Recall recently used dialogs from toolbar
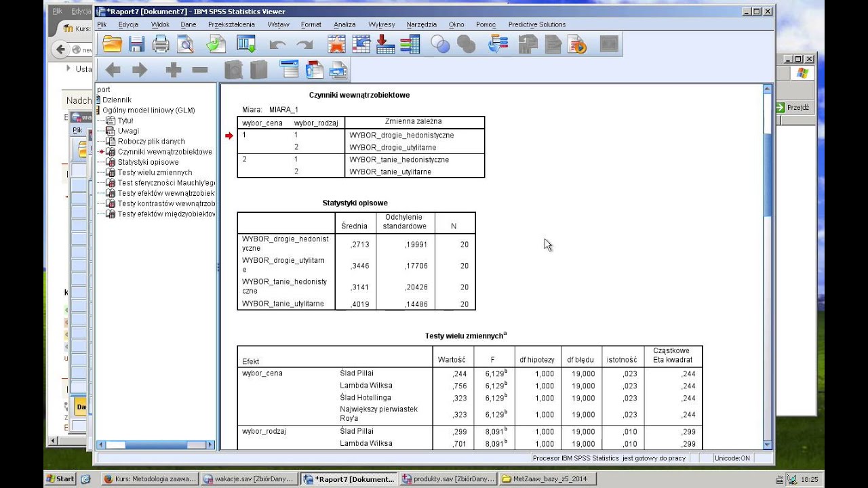 click(245, 45)
